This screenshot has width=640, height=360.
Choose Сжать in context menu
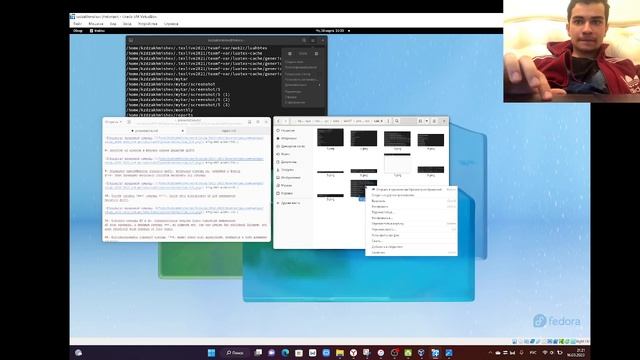411,241
